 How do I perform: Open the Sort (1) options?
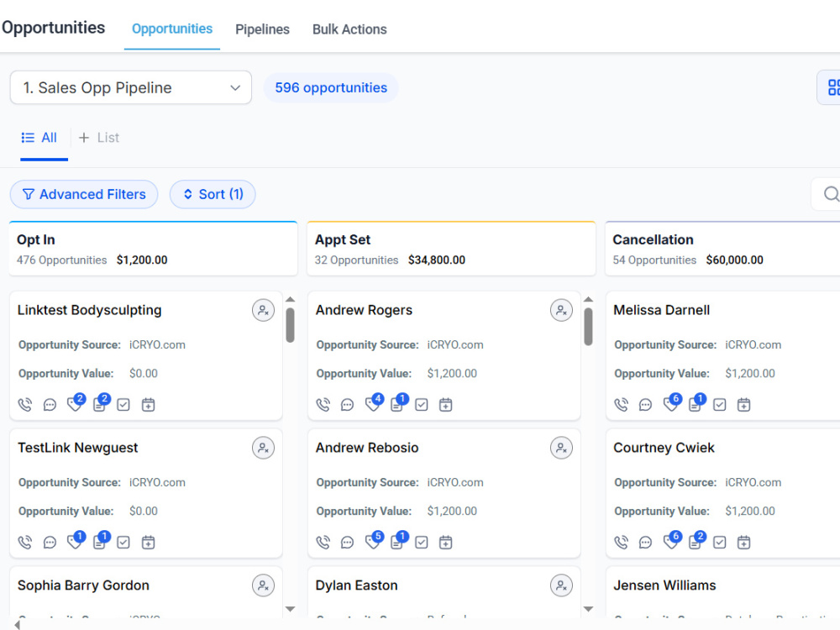pyautogui.click(x=213, y=194)
